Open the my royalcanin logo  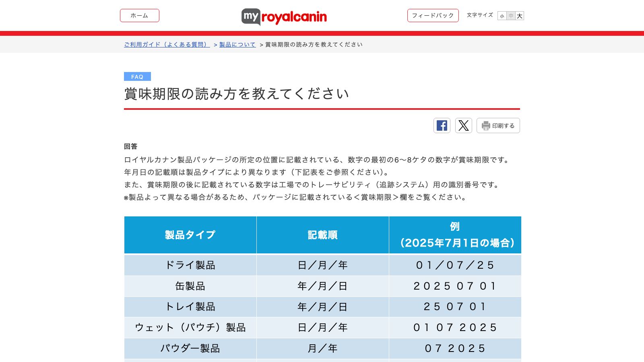284,17
